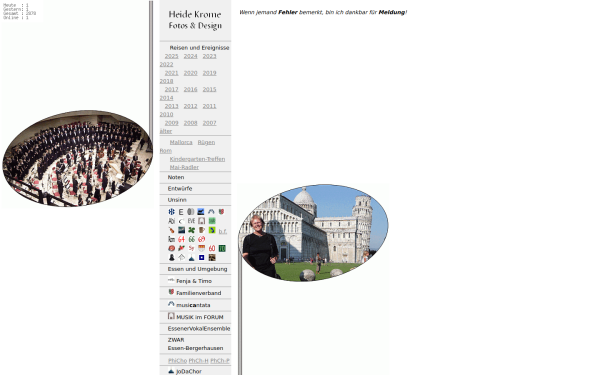
Task: Follow the PhCh-H link
Action: [x=199, y=361]
